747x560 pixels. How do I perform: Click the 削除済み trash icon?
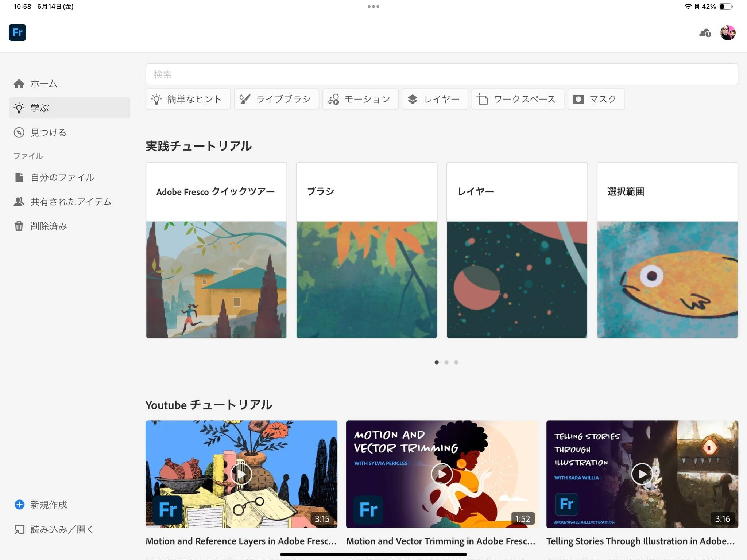[x=19, y=226]
